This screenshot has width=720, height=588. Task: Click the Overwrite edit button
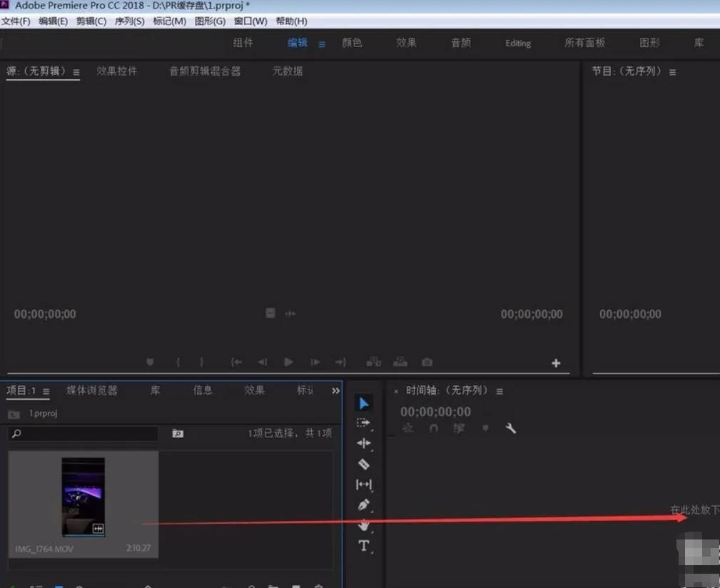[x=400, y=362]
